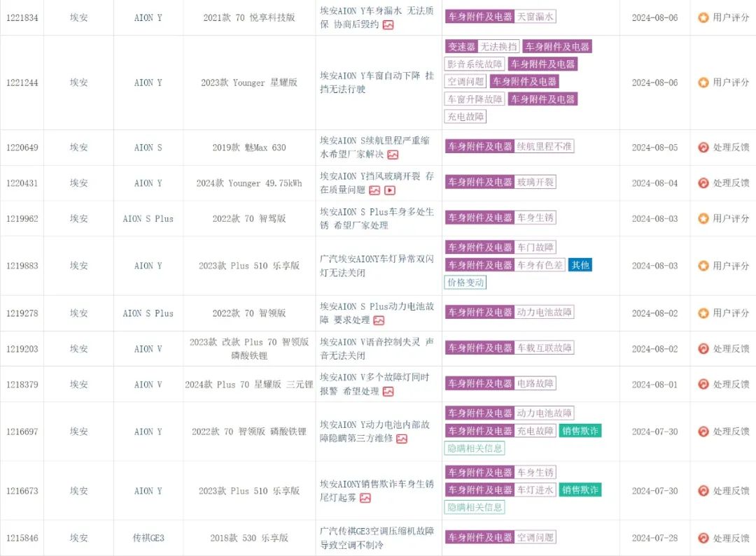Click the 价格变动 tag
756x556 pixels.
point(465,283)
